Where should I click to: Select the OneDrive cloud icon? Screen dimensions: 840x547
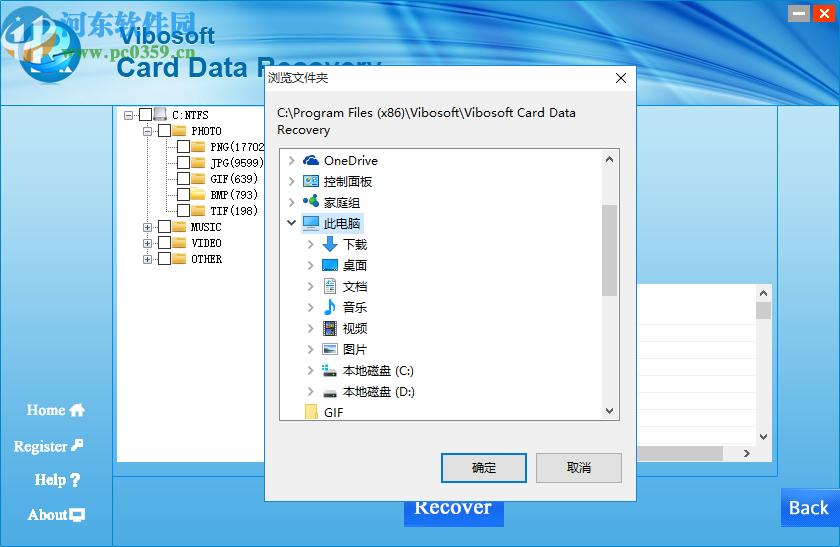311,160
